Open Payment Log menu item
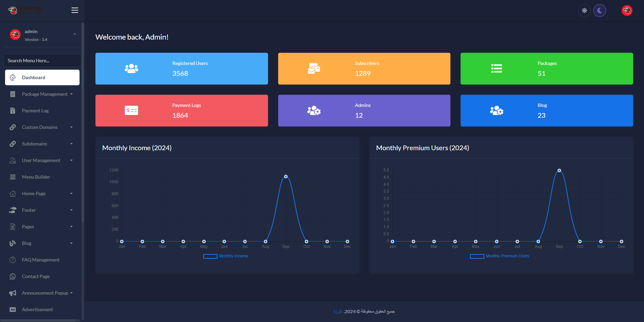The width and height of the screenshot is (644, 322). [x=42, y=111]
